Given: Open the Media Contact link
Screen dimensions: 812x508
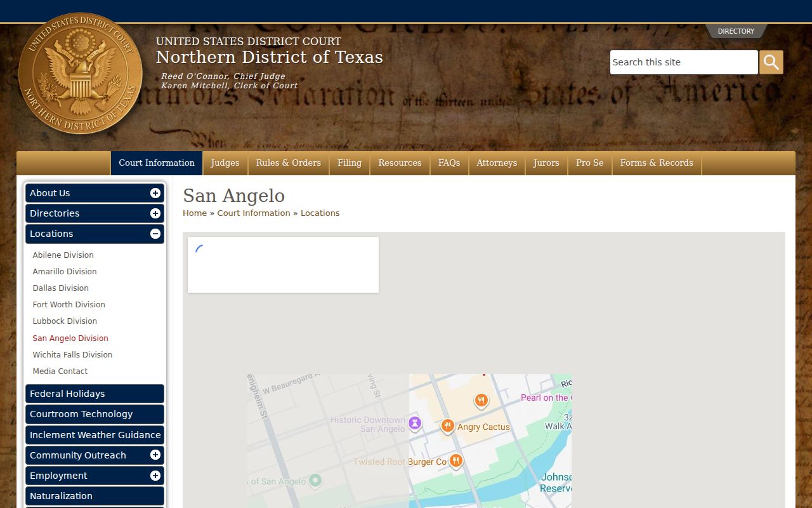Looking at the screenshot, I should (x=60, y=371).
